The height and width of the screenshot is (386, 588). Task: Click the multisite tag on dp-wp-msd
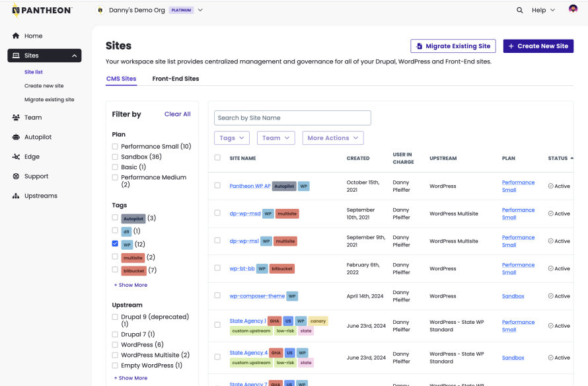pyautogui.click(x=287, y=213)
